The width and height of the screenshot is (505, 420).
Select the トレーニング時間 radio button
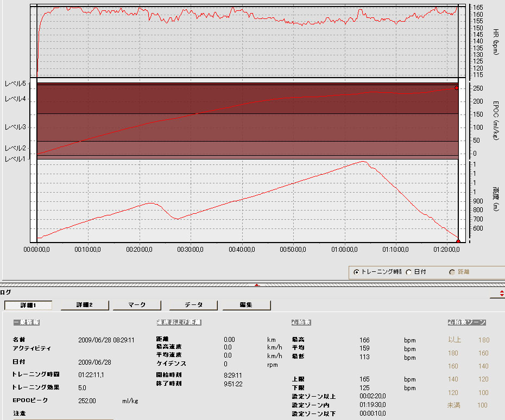[356, 272]
